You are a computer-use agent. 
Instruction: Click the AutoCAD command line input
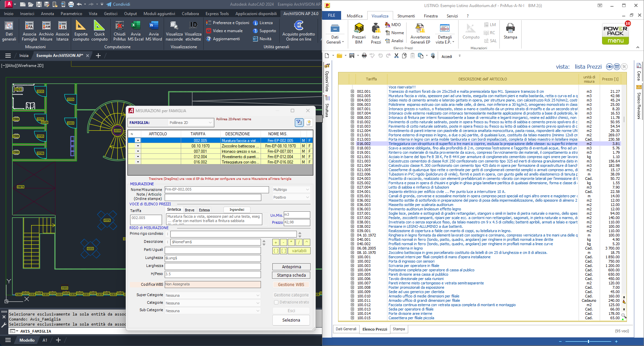pyautogui.click(x=168, y=331)
